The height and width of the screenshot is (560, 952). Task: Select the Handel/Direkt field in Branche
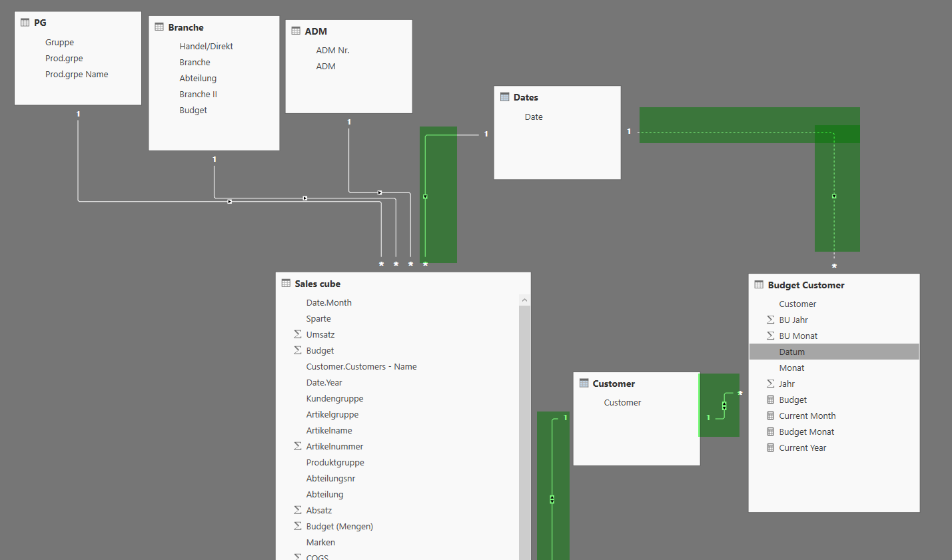pyautogui.click(x=206, y=46)
